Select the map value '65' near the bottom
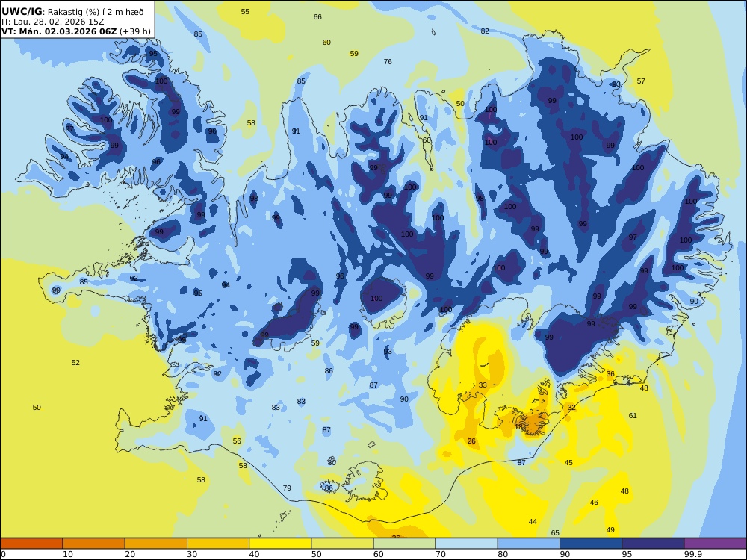The width and height of the screenshot is (747, 560). pyautogui.click(x=555, y=533)
